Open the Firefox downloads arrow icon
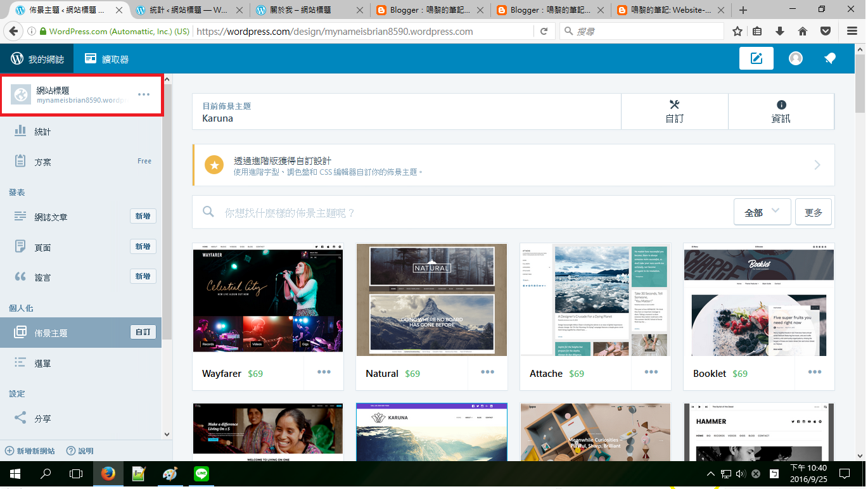The width and height of the screenshot is (868, 489). (x=780, y=31)
